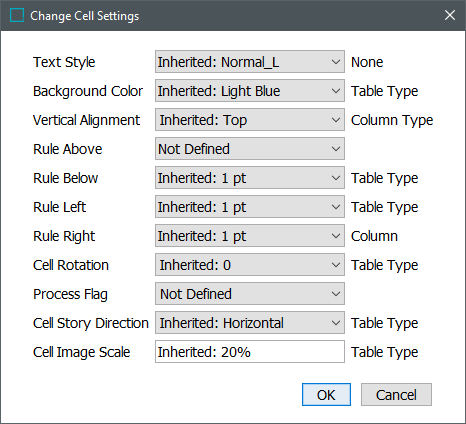Image resolution: width=466 pixels, height=424 pixels.
Task: Click the Cell Image Scale input field
Action: [x=250, y=352]
